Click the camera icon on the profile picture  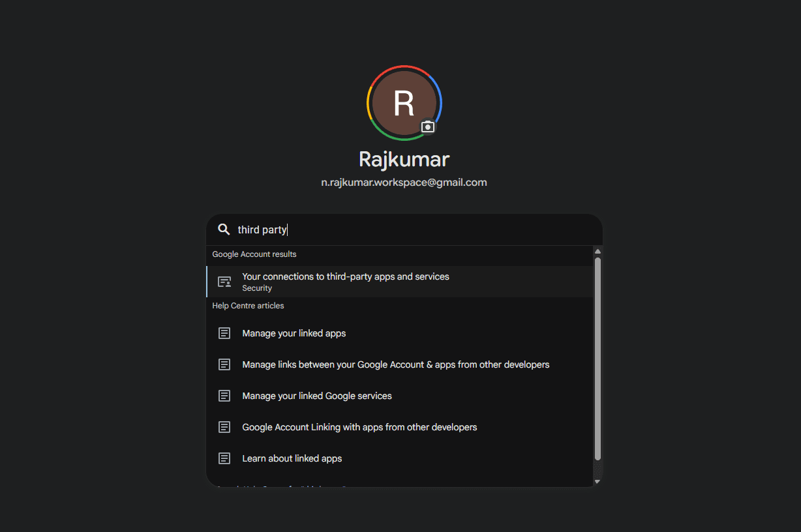427,126
